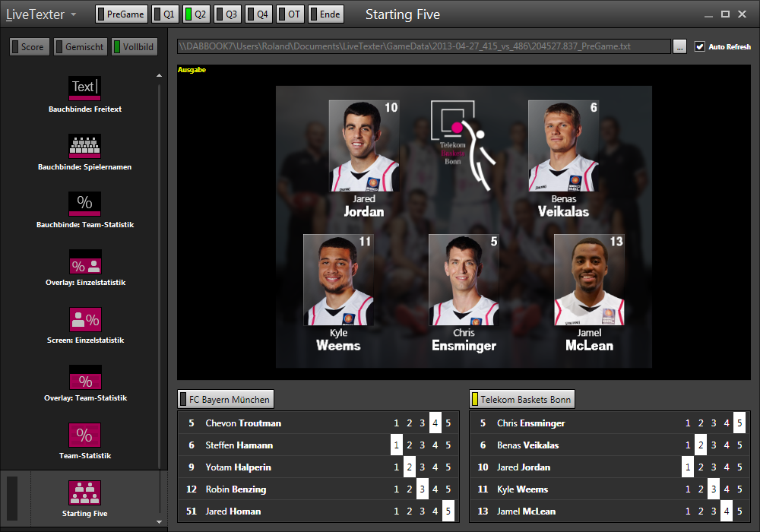
Task: Open the LiveTexter dropdown menu
Action: pyautogui.click(x=41, y=14)
